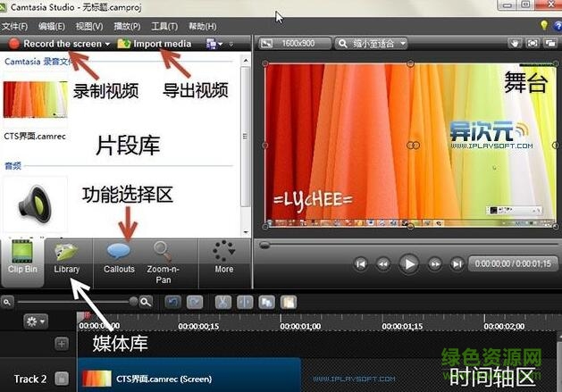Image resolution: width=562 pixels, height=392 pixels.
Task: Open the 编辑(E) menu
Action: 52,26
